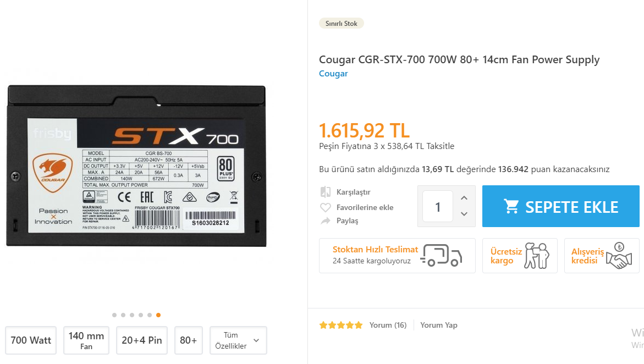Click the free shipping courier icon
This screenshot has width=644, height=364.
click(537, 256)
